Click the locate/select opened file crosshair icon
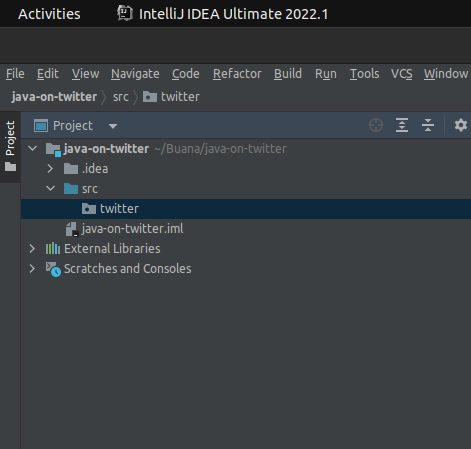 click(x=376, y=125)
